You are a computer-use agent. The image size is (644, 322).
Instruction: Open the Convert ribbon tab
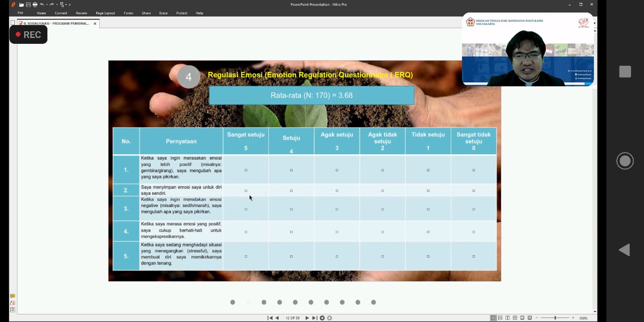pyautogui.click(x=61, y=13)
